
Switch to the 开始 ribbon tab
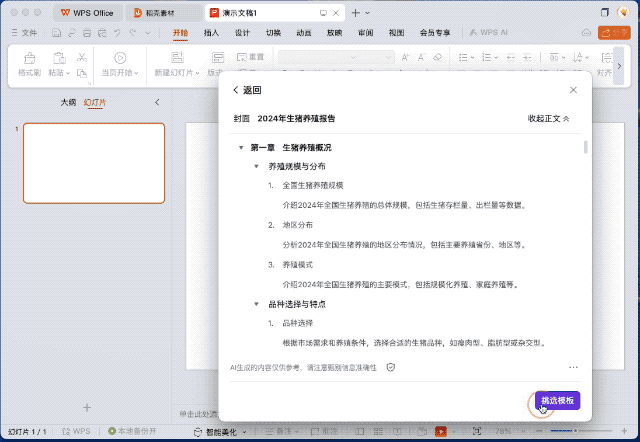point(180,33)
